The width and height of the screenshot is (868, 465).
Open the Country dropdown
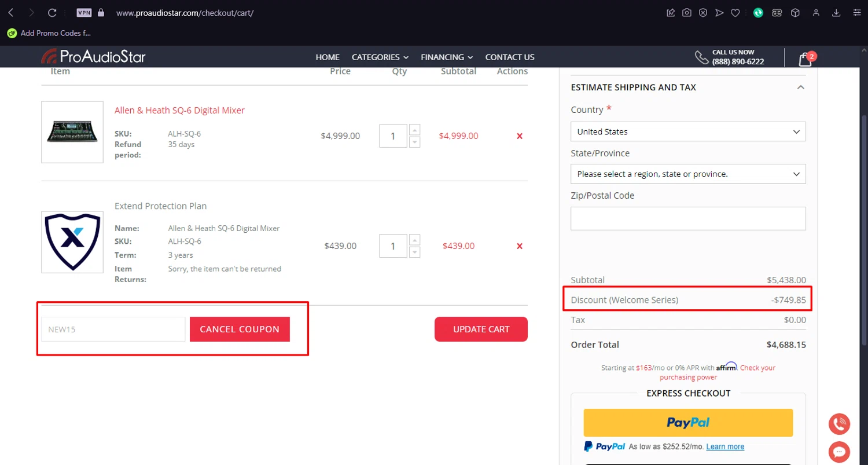688,131
